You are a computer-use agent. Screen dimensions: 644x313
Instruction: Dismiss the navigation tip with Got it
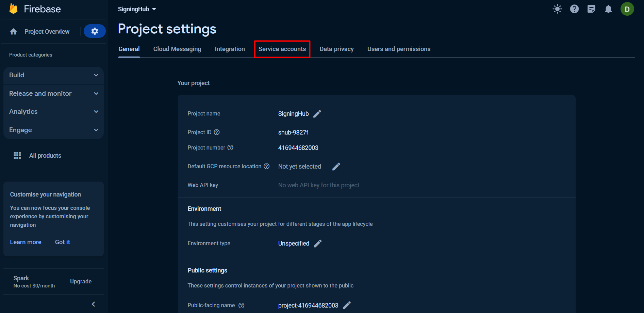[x=63, y=242]
